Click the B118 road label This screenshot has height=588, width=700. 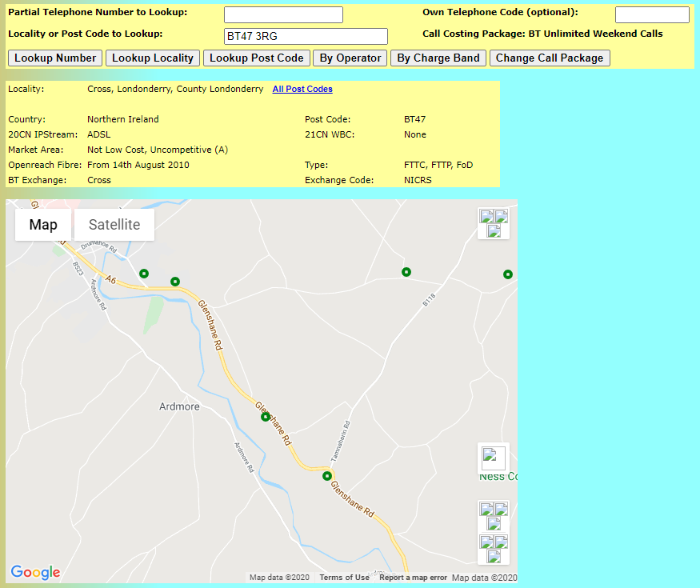[x=429, y=300]
